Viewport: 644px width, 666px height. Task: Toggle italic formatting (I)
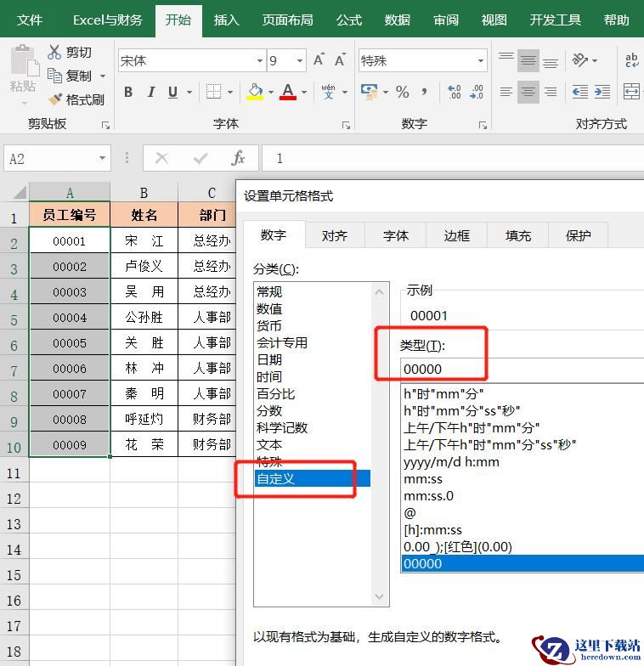150,92
